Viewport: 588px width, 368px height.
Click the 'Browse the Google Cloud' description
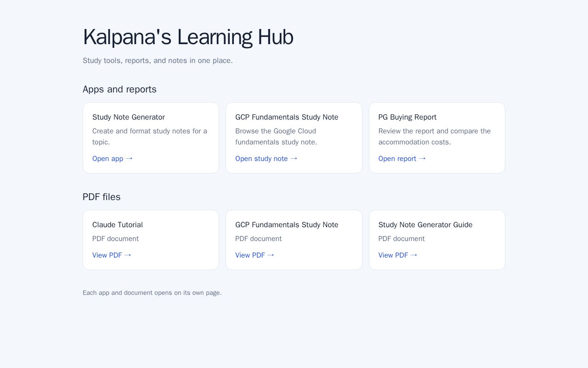pyautogui.click(x=276, y=137)
